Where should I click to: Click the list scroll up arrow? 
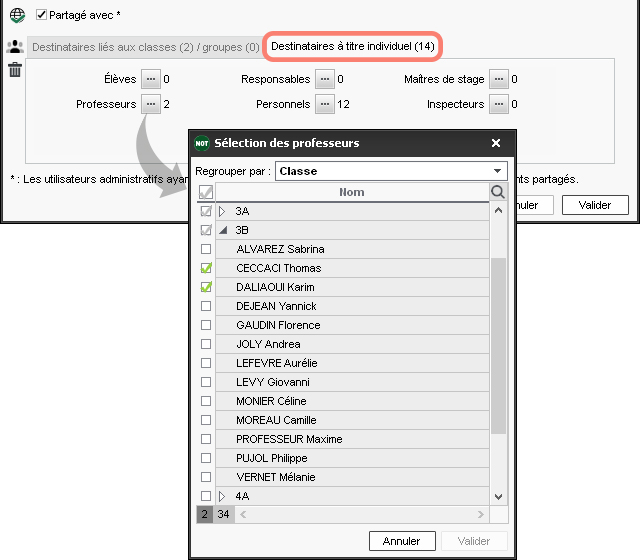[498, 211]
